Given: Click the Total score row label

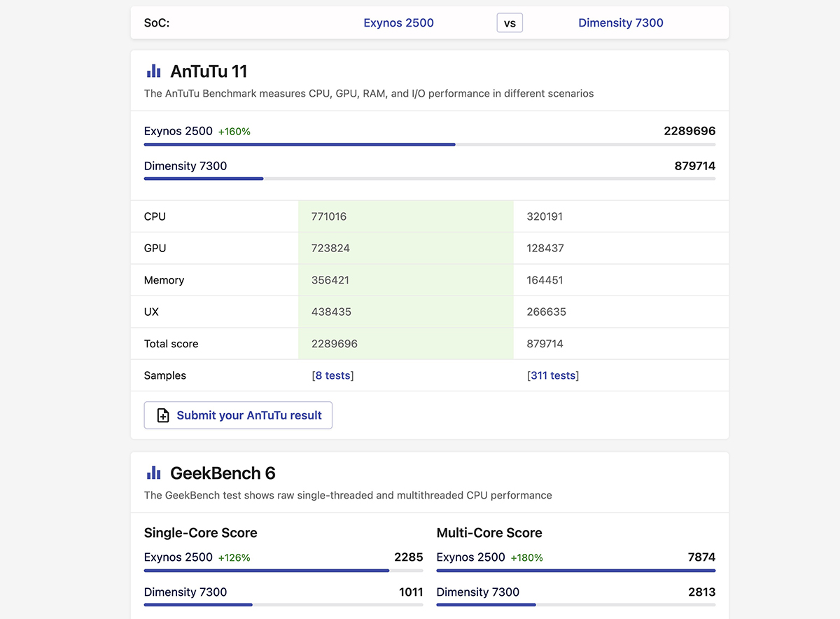Looking at the screenshot, I should click(171, 344).
